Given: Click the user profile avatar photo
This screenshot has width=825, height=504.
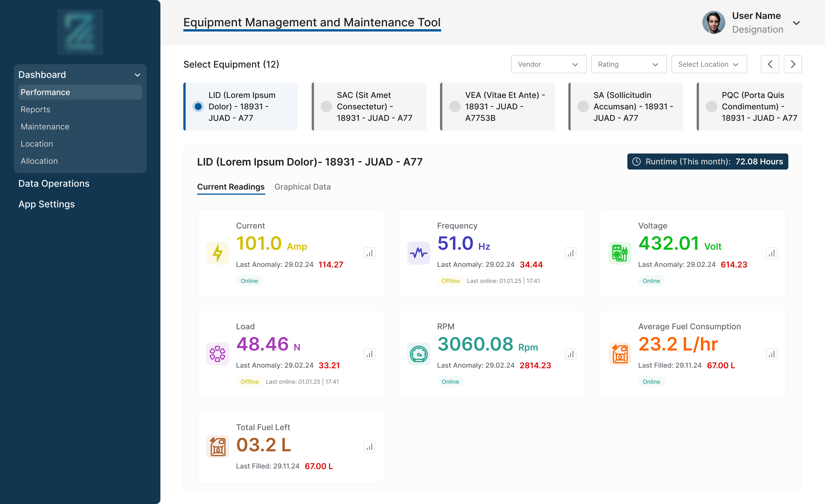Looking at the screenshot, I should 713,22.
